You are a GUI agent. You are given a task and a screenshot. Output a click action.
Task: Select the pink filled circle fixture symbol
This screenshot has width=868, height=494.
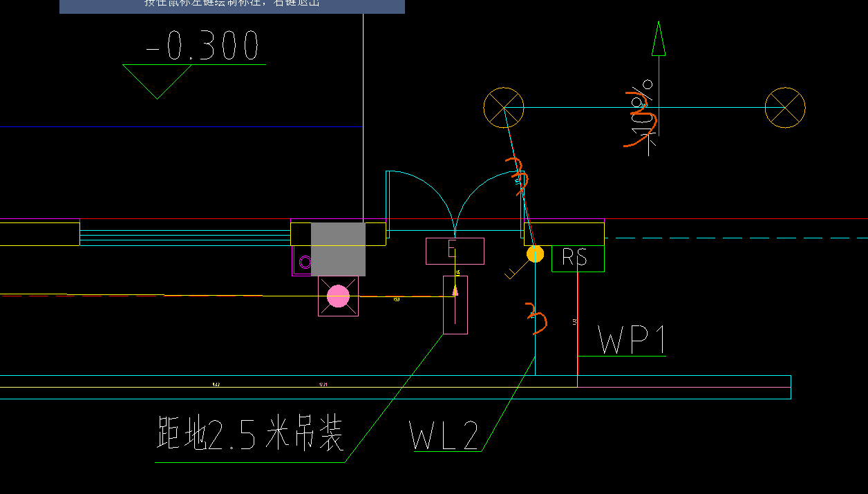(x=338, y=296)
